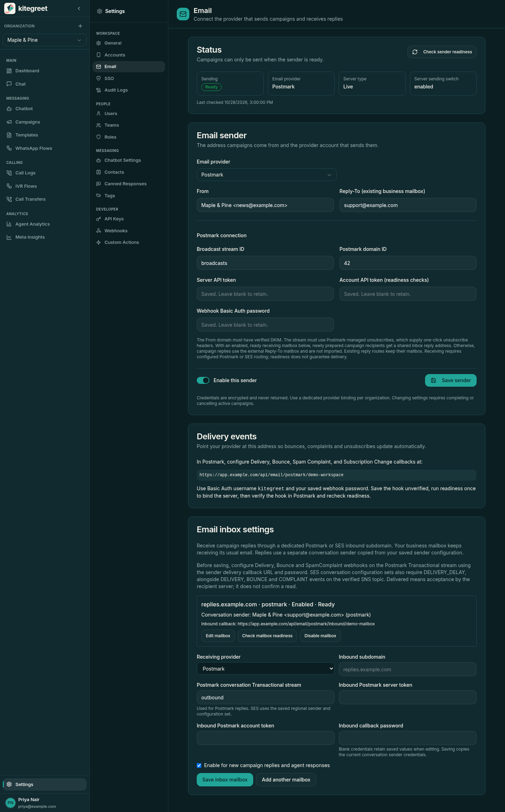Toggle the Enable this sender switch

203,380
